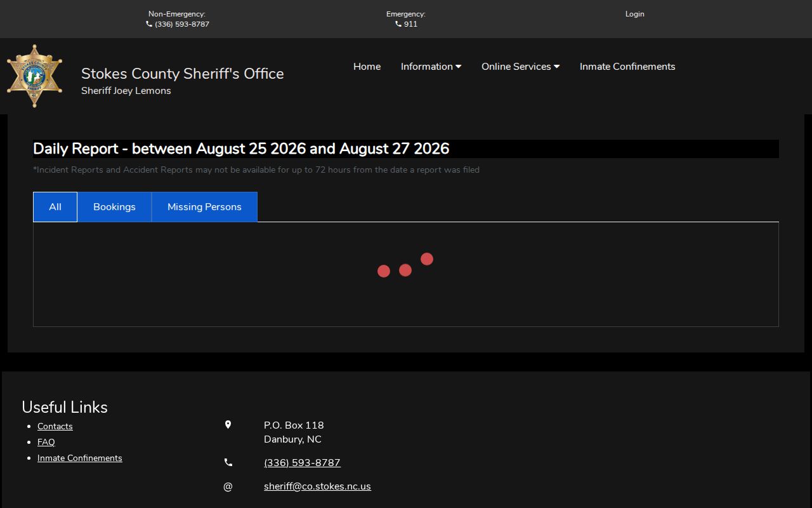Go to the Home page

pyautogui.click(x=367, y=67)
